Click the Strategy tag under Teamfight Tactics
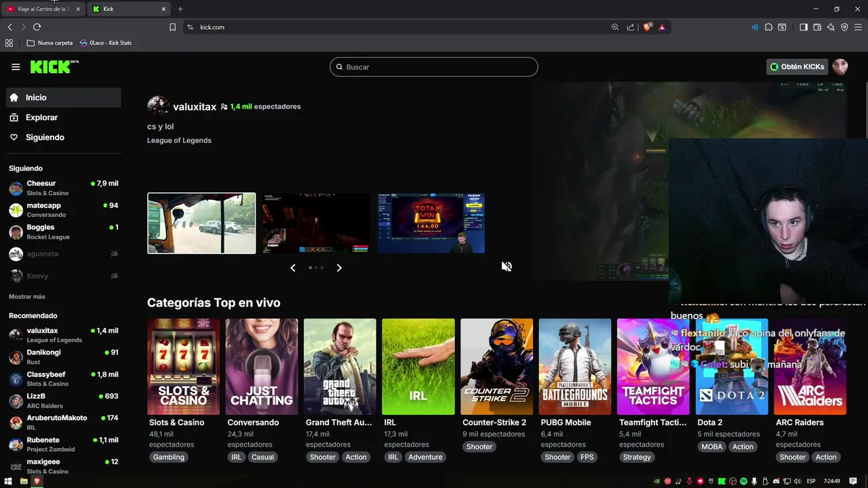 [x=637, y=457]
